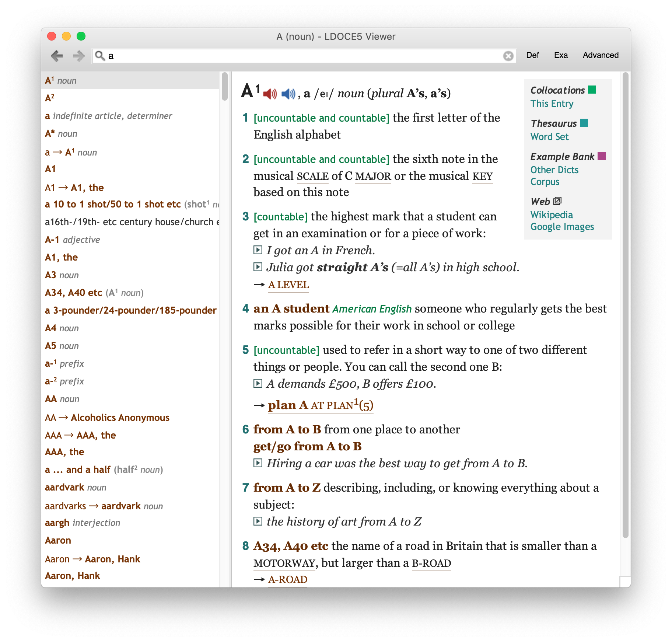Open the Advanced search option
The image size is (672, 642).
601,55
